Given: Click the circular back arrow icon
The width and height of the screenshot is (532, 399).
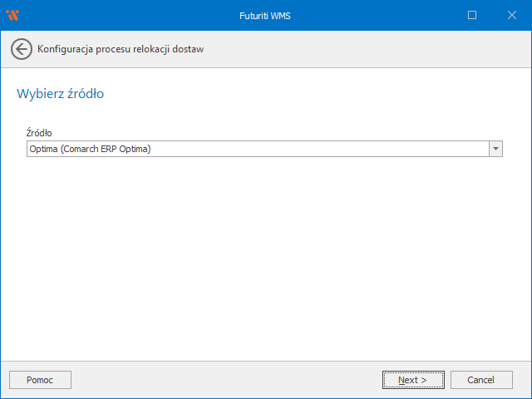Looking at the screenshot, I should 22,49.
